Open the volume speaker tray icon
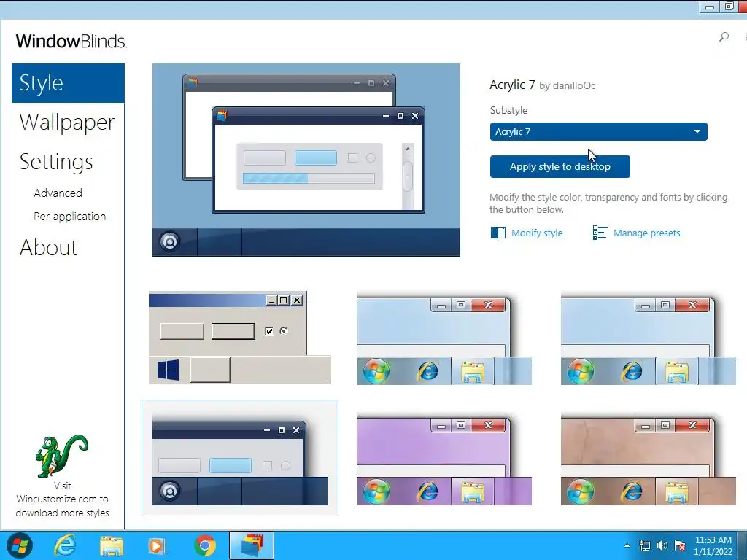Viewport: 747px width, 560px height. click(x=662, y=545)
